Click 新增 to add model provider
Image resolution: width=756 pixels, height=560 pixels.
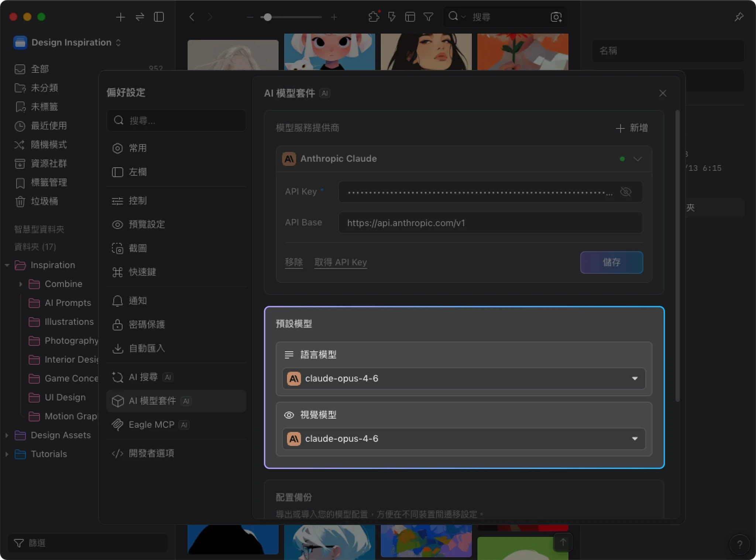coord(632,128)
